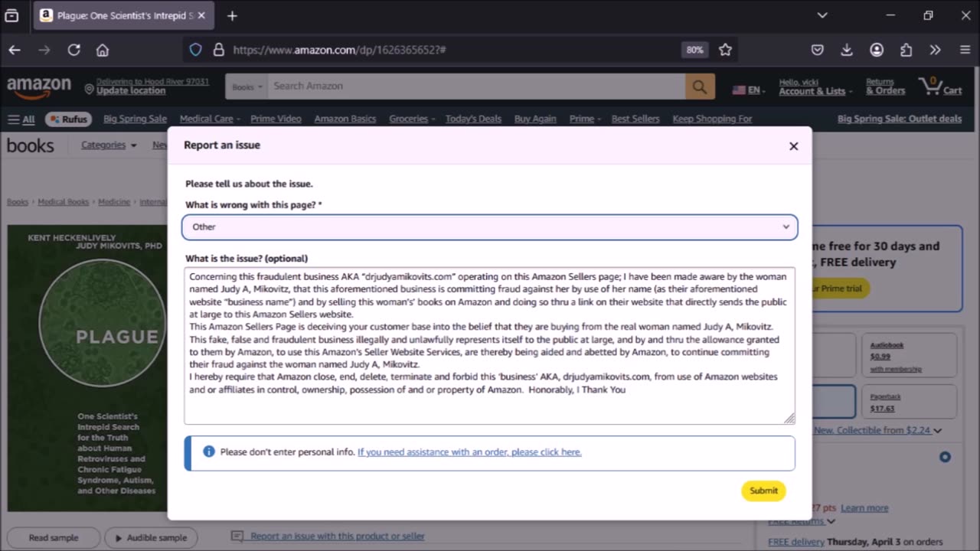View site security info via the padlock

(218, 50)
